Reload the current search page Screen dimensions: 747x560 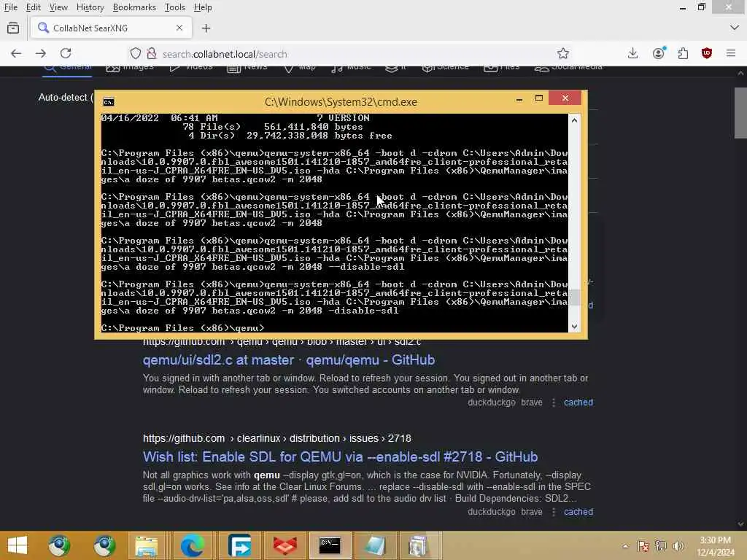tap(66, 53)
